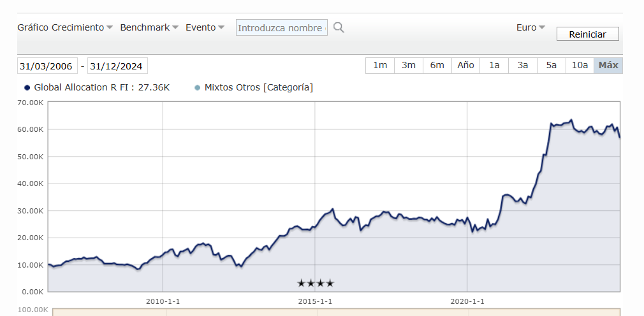
Task: Select the 10a time range
Action: 580,65
